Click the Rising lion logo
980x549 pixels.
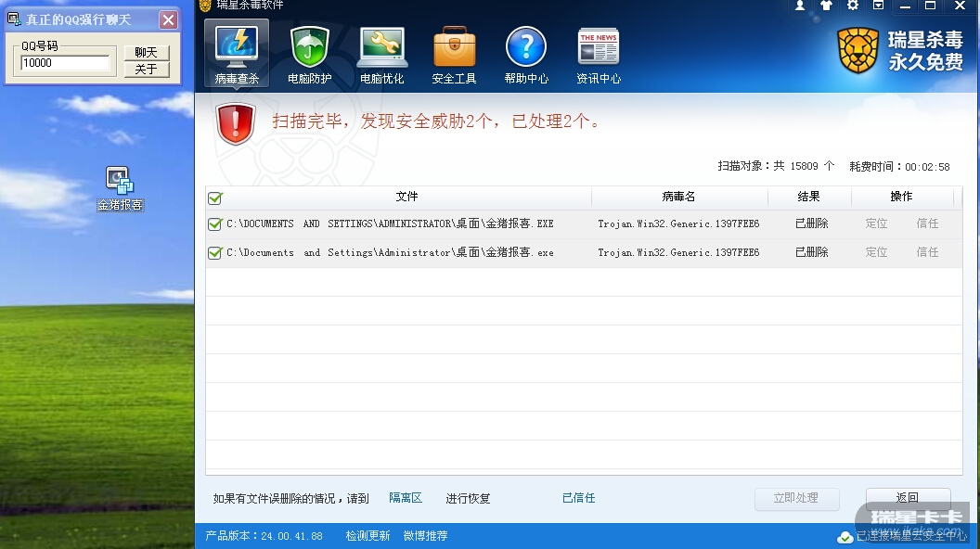(x=858, y=51)
